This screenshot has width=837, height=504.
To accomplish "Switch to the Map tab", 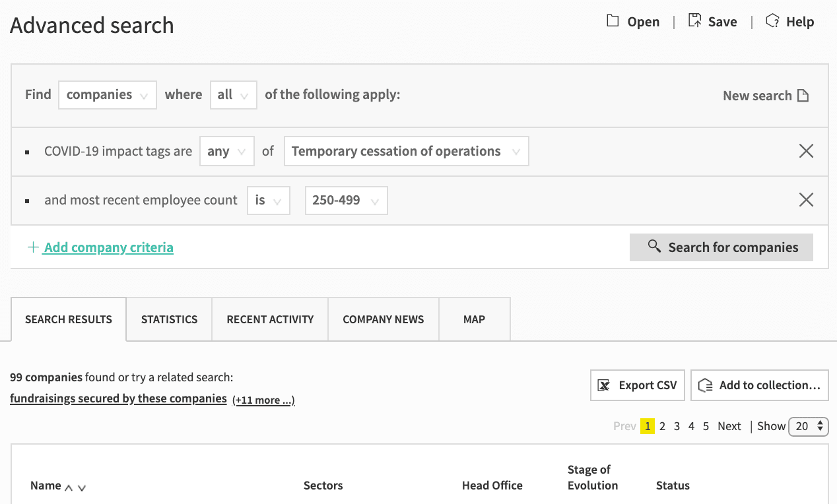I will pyautogui.click(x=474, y=319).
